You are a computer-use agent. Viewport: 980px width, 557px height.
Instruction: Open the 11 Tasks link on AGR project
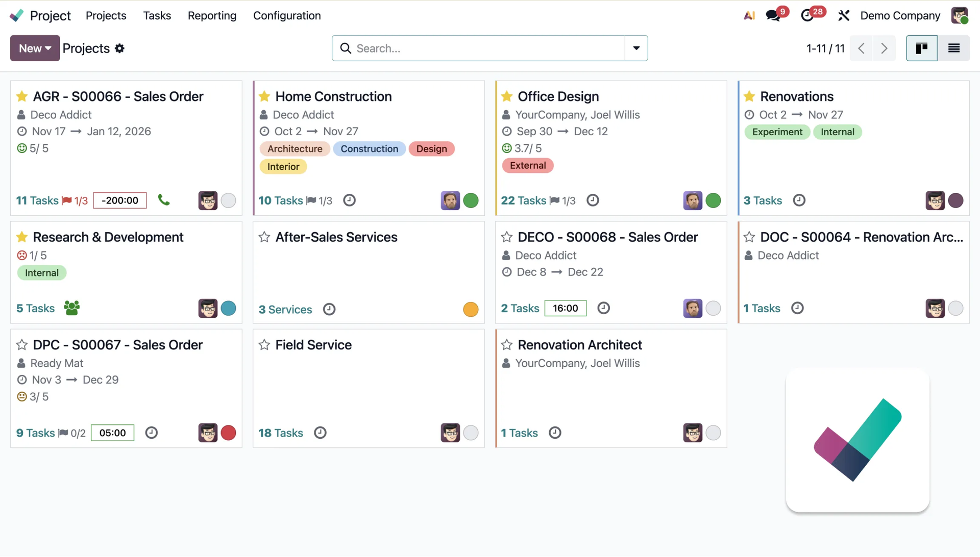[37, 200]
